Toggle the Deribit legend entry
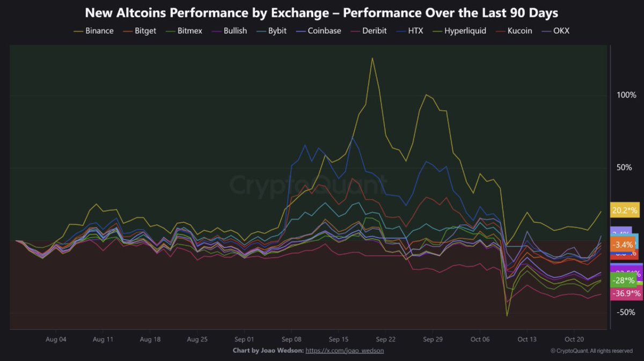This screenshot has width=644, height=361. pos(376,31)
